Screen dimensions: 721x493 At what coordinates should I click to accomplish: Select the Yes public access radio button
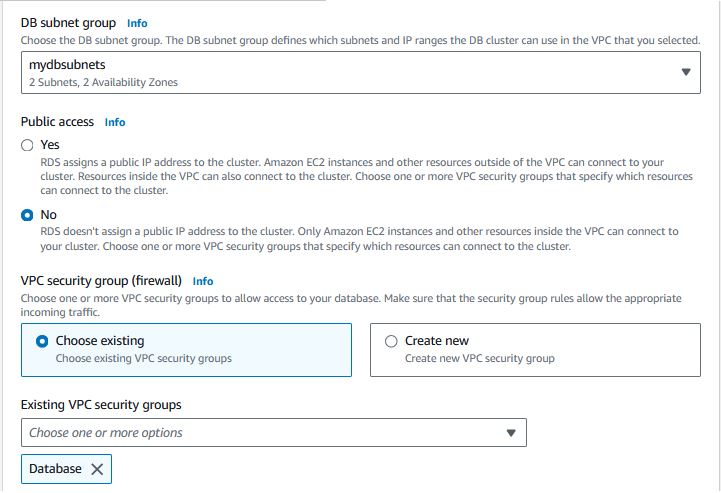[27, 145]
